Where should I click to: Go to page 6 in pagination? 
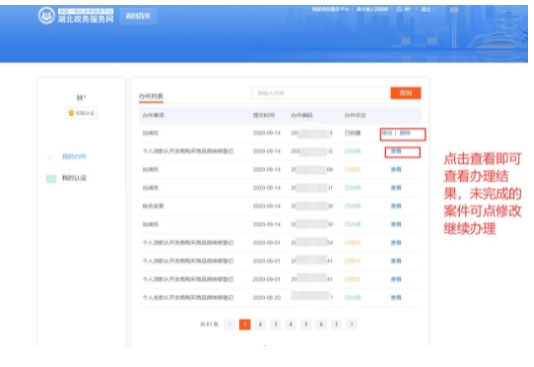point(321,324)
